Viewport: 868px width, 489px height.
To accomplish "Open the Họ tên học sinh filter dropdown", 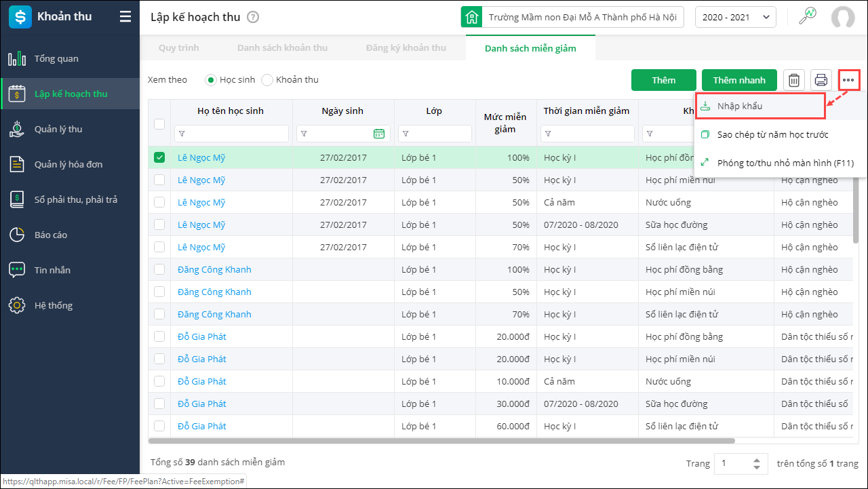I will [182, 134].
